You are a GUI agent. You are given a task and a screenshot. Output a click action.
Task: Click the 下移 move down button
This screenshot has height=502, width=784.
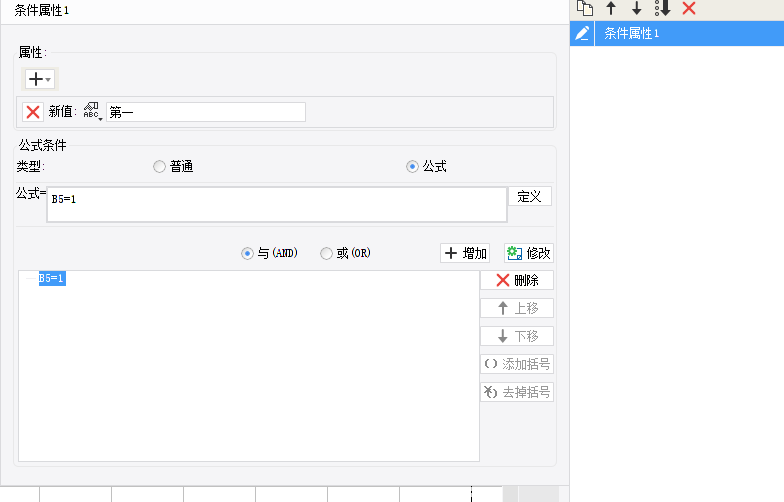[517, 336]
